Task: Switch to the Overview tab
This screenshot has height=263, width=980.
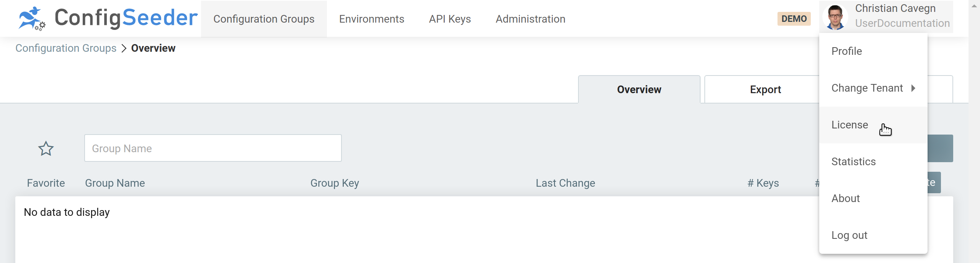Action: pos(639,90)
